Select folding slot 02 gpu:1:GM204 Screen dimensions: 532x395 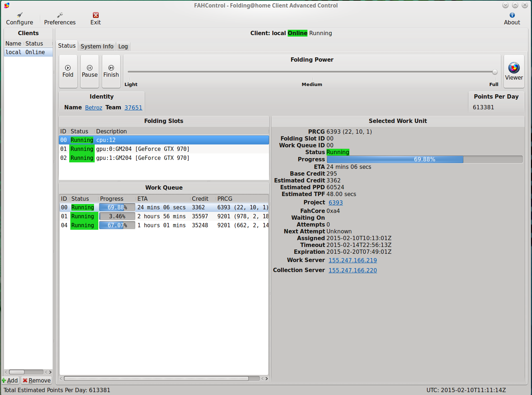tap(164, 158)
